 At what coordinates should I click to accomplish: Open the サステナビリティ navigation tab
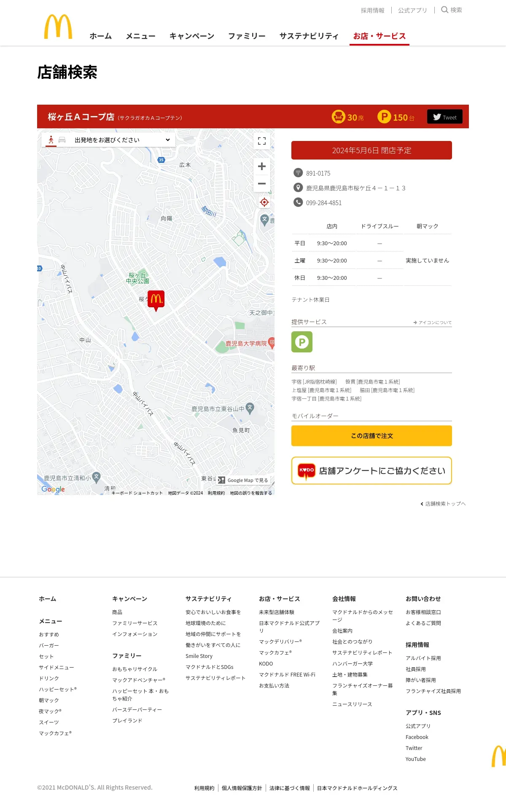coord(309,36)
